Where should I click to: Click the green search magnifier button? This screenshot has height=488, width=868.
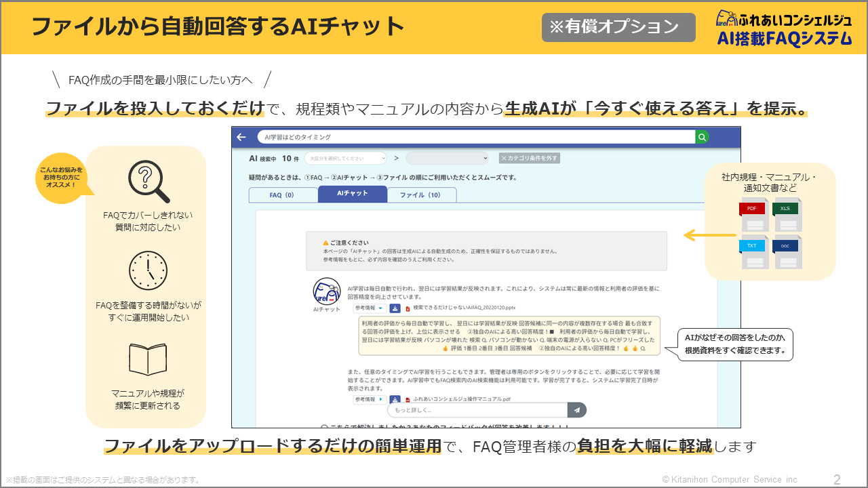[x=702, y=137]
